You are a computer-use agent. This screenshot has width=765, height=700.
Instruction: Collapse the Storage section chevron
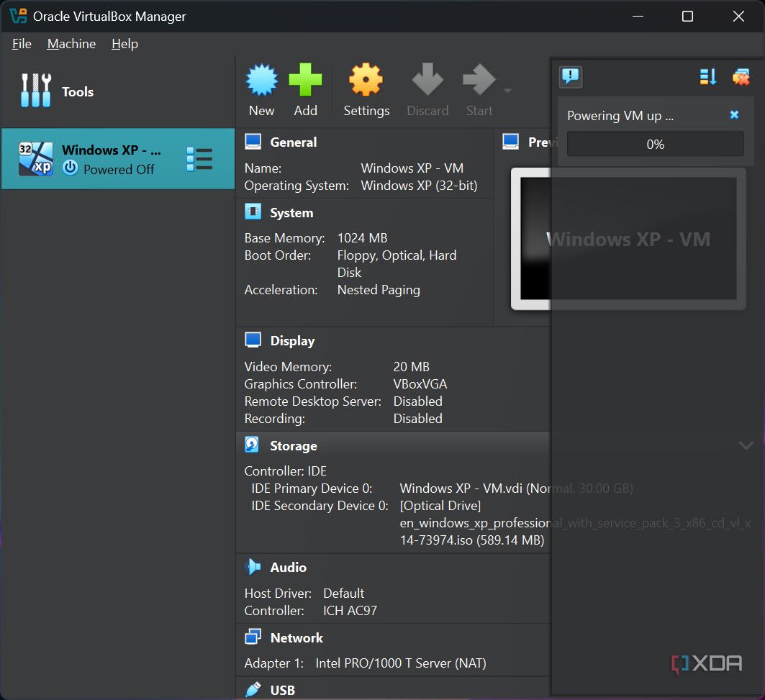point(746,445)
